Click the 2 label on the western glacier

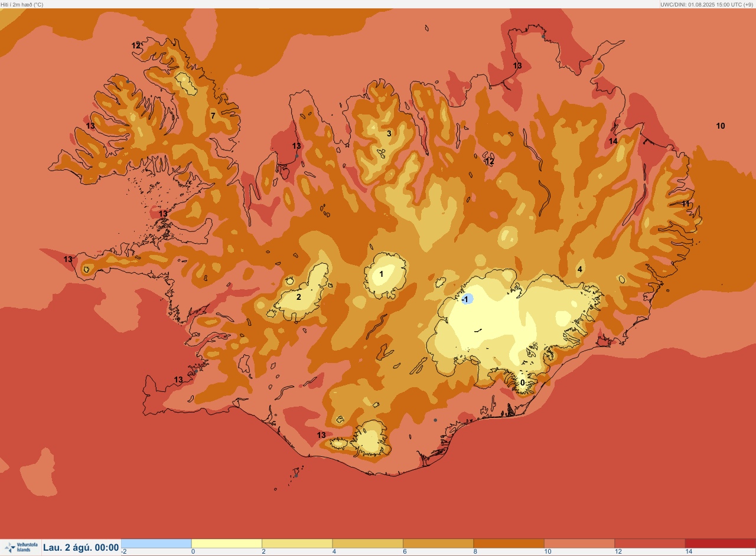click(x=299, y=297)
